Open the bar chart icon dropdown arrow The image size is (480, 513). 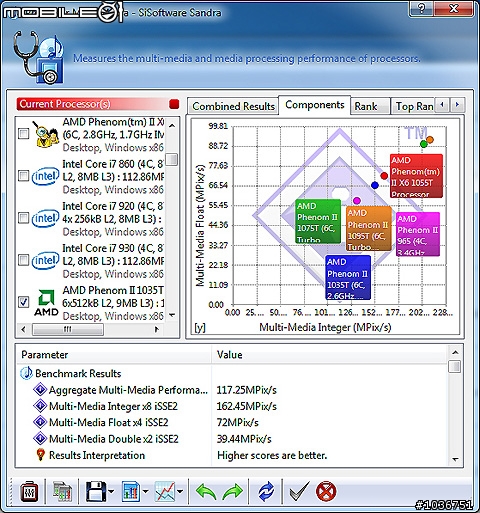point(145,491)
